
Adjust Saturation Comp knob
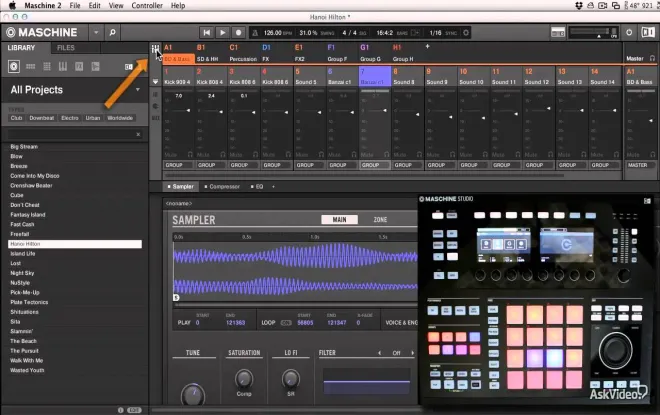[x=244, y=379]
